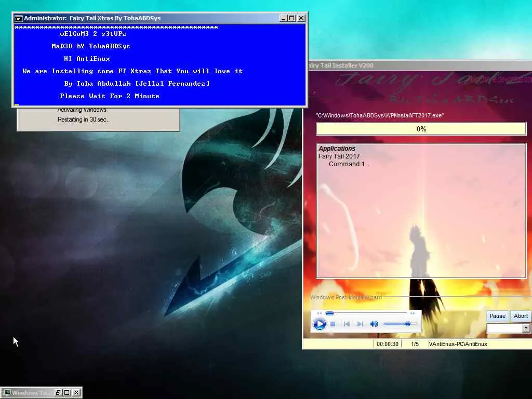Click the Fairy Tail Installer V200 title bar

419,65
